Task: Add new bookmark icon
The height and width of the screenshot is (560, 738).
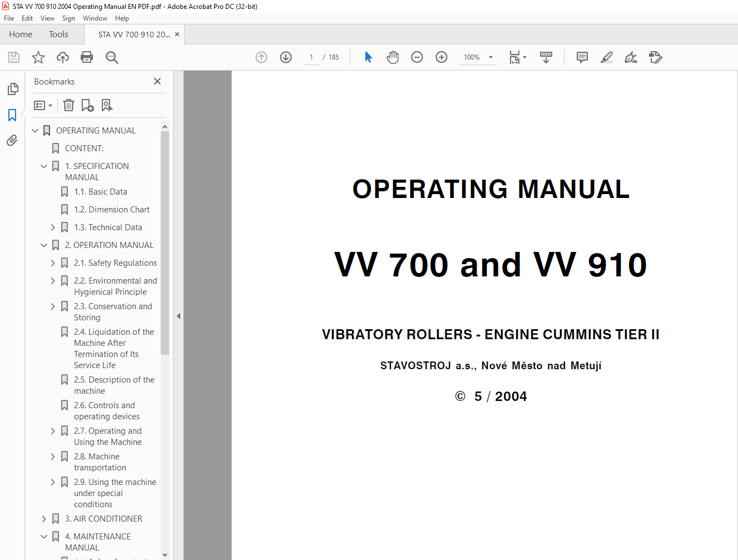Action: (87, 105)
